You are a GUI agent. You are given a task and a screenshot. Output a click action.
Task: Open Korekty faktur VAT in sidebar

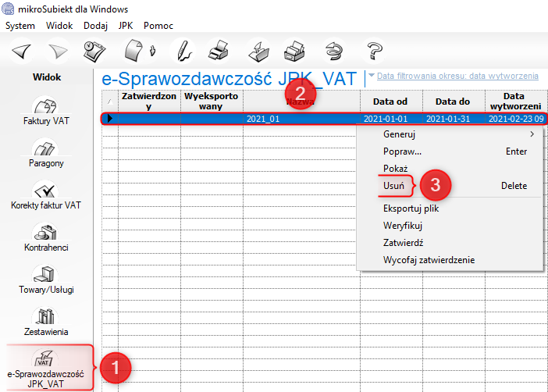coord(46,195)
